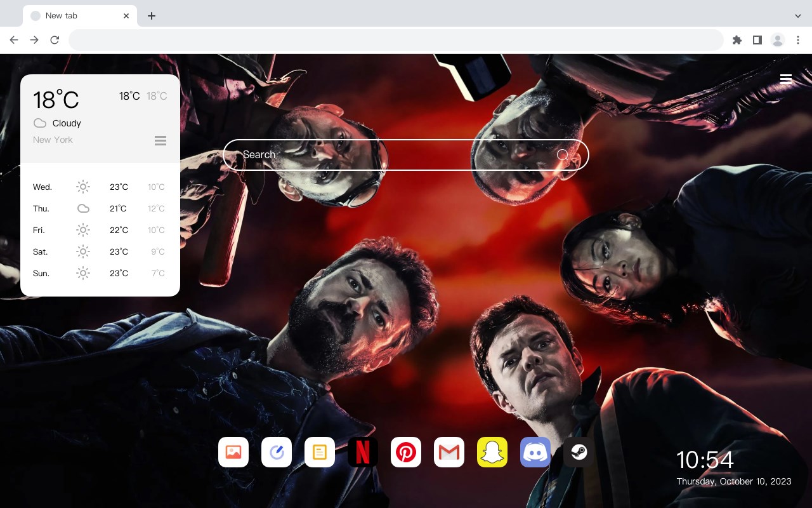Open the yellow notes shortcut
812x508 pixels.
(x=320, y=452)
